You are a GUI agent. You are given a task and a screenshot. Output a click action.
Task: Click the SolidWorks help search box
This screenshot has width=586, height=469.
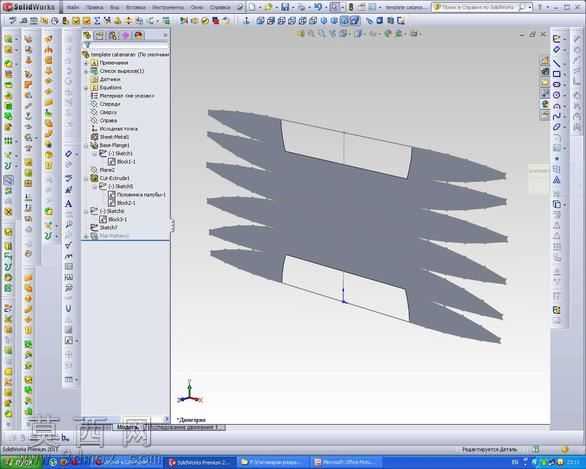[481, 7]
